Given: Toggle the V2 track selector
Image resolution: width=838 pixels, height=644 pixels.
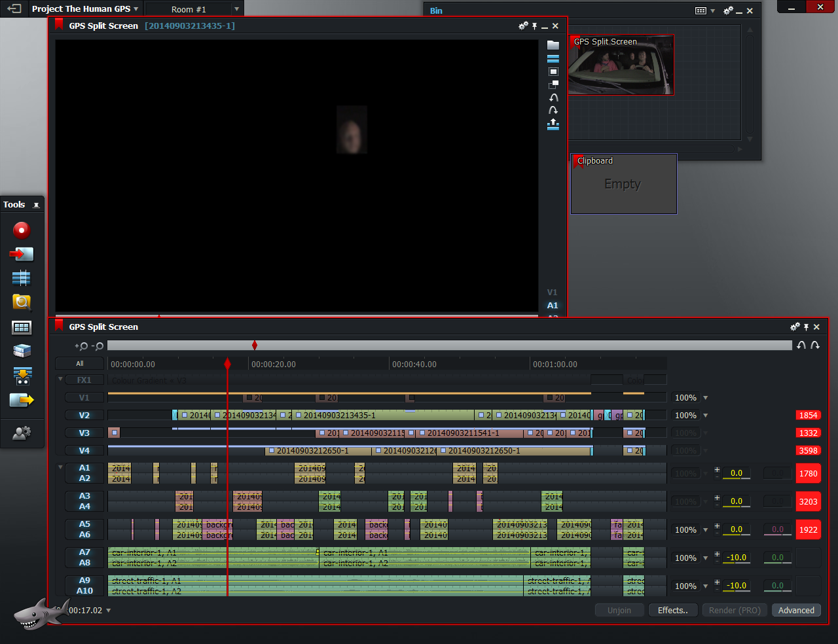Looking at the screenshot, I should 84,416.
